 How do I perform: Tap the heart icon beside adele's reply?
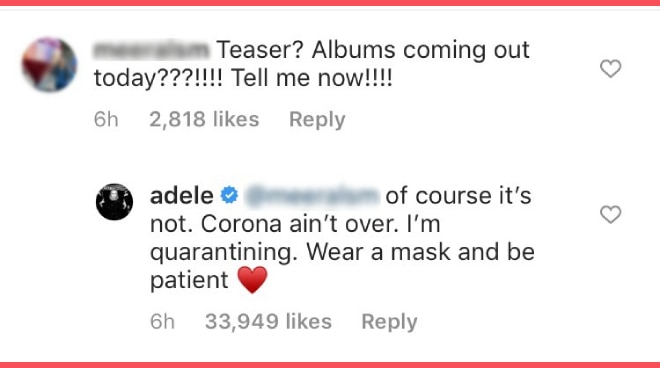tap(610, 214)
